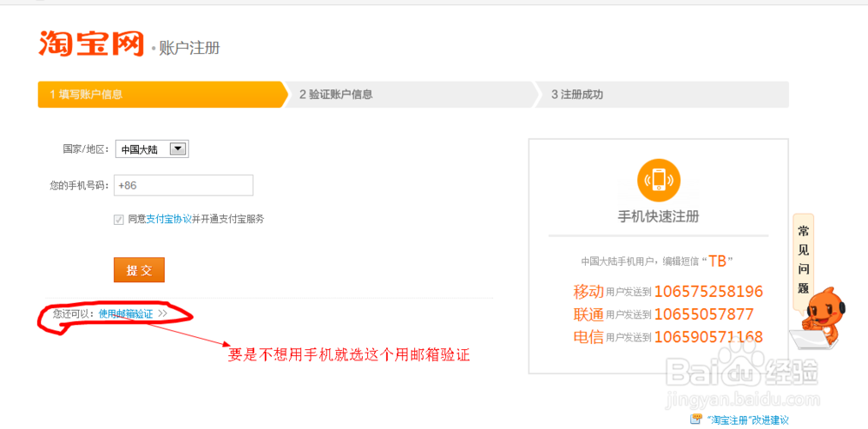Image resolution: width=868 pixels, height=429 pixels.
Task: Open the 常见问题 side tab
Action: [803, 261]
